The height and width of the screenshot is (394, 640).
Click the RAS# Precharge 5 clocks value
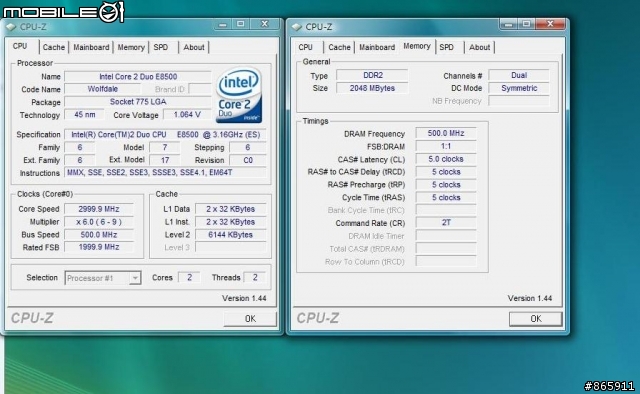pos(446,185)
